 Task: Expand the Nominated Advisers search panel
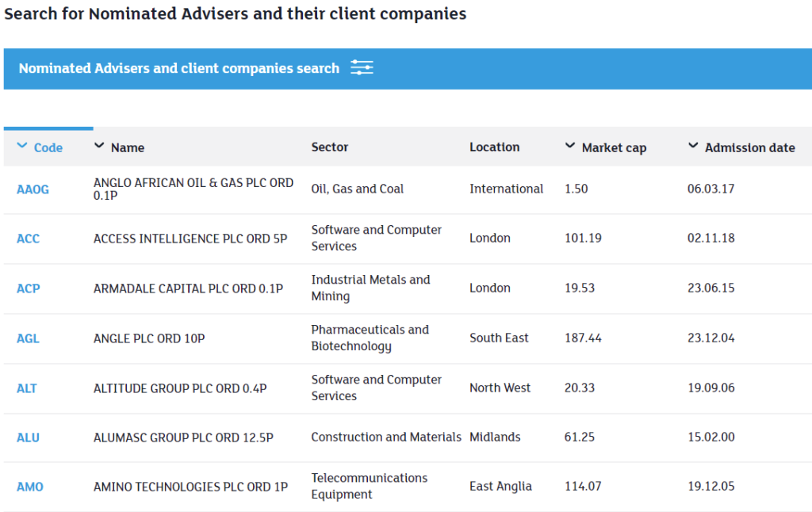coord(180,68)
